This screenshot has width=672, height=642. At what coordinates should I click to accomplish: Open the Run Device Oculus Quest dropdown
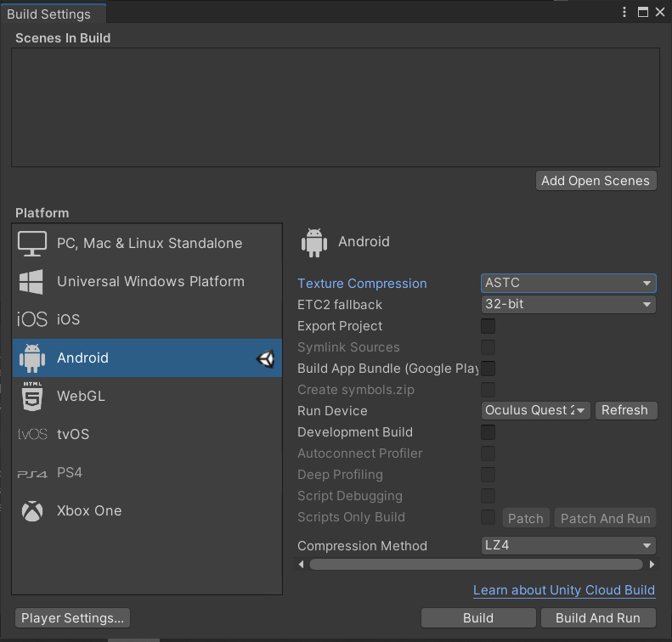(535, 411)
